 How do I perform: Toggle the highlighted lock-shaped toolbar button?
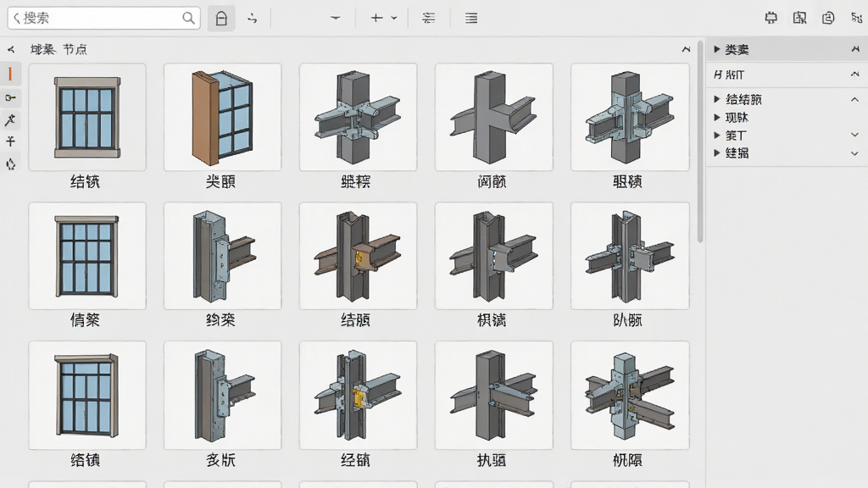click(x=221, y=19)
